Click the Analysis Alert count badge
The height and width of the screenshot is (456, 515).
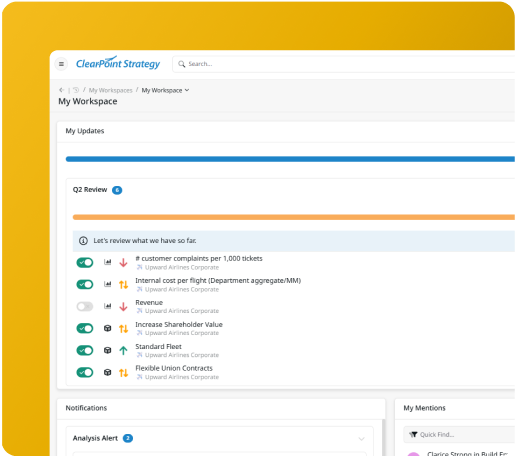pos(128,438)
